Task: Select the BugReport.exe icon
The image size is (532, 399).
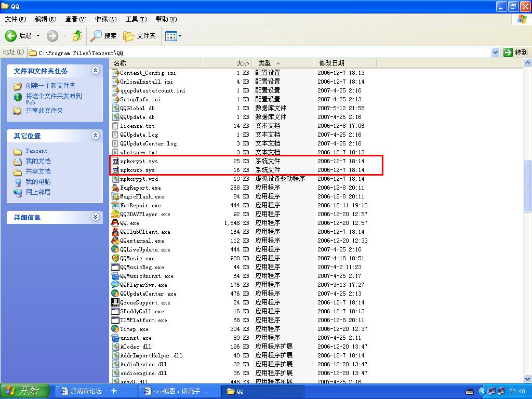Action: 115,188
